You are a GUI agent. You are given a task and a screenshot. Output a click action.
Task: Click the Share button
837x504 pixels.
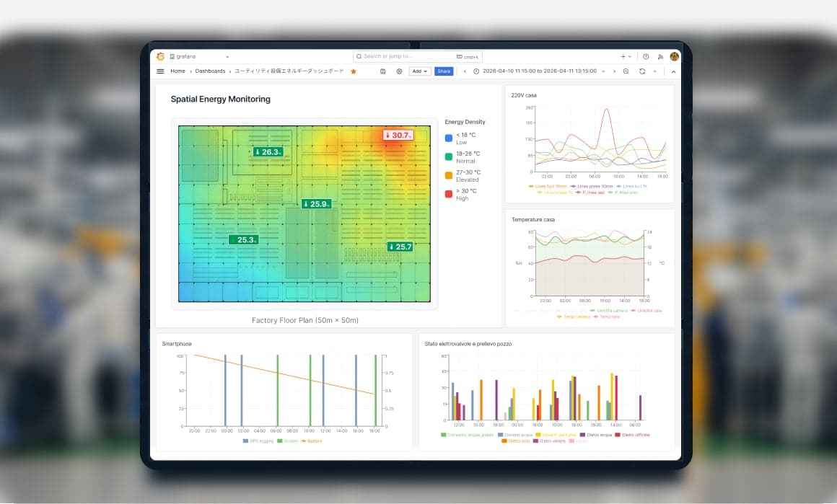(x=444, y=71)
